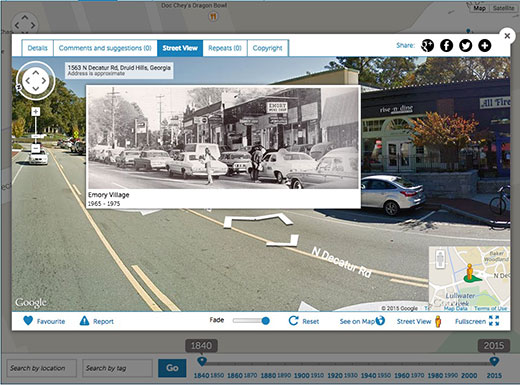Switch to the Copyright tab
520x385 pixels.
[x=267, y=48]
